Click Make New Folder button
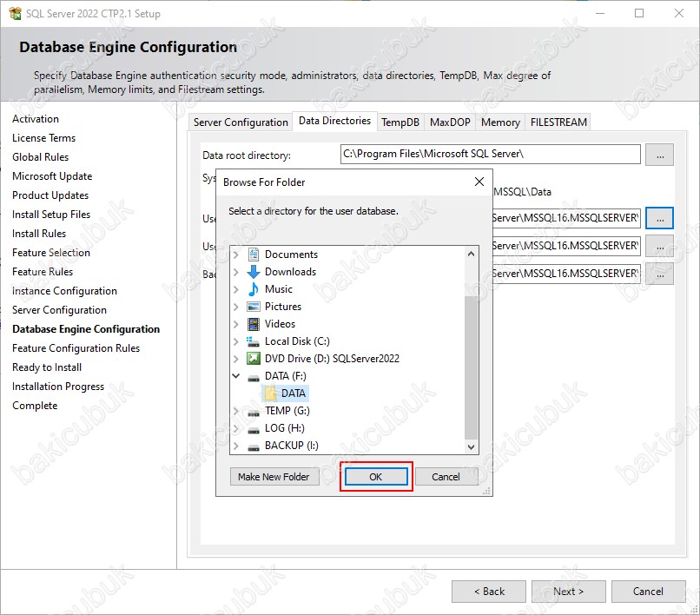700x615 pixels. tap(274, 477)
